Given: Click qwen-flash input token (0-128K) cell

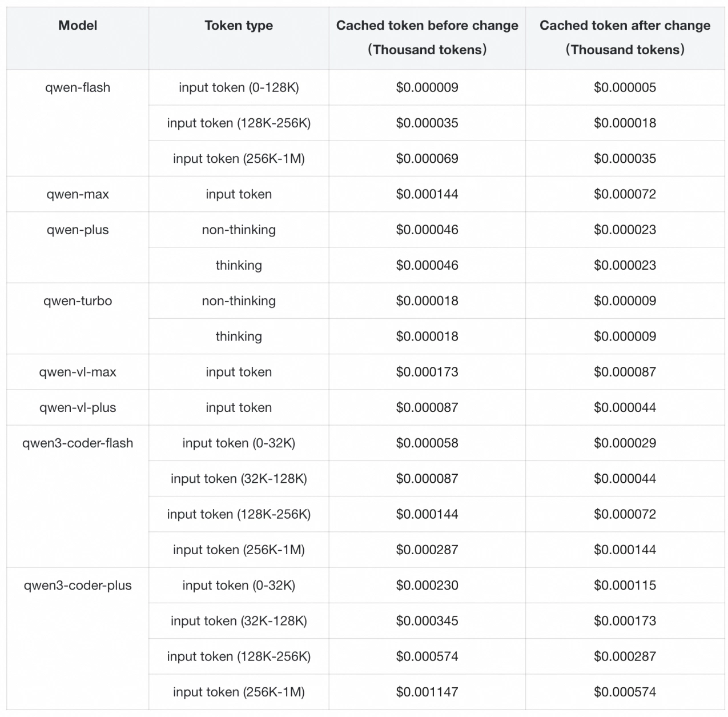Looking at the screenshot, I should point(239,88).
